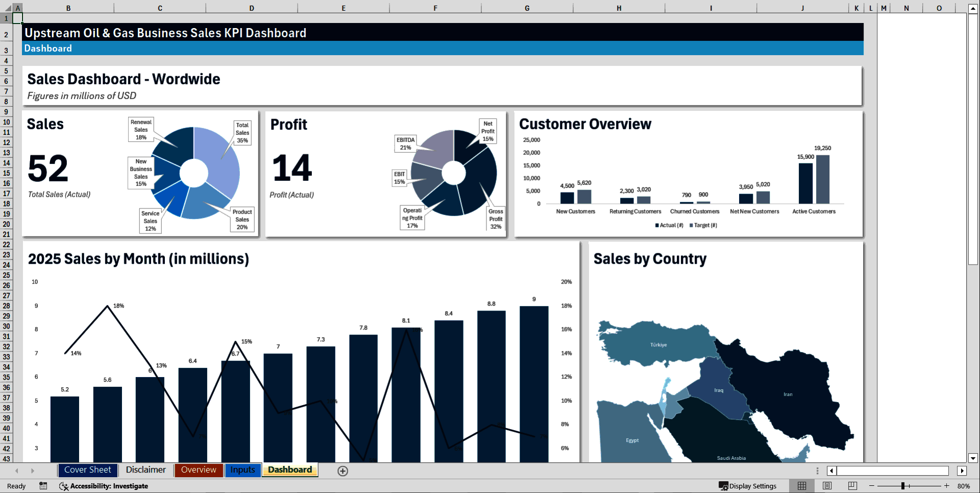
Task: Click the vertical scrollbar down arrow
Action: pos(974,459)
